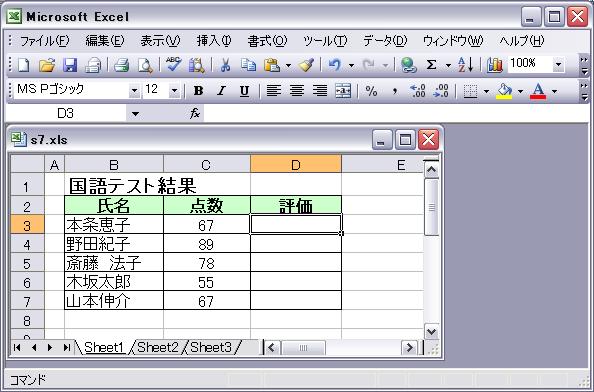Open the Print Preview icon

click(x=145, y=65)
